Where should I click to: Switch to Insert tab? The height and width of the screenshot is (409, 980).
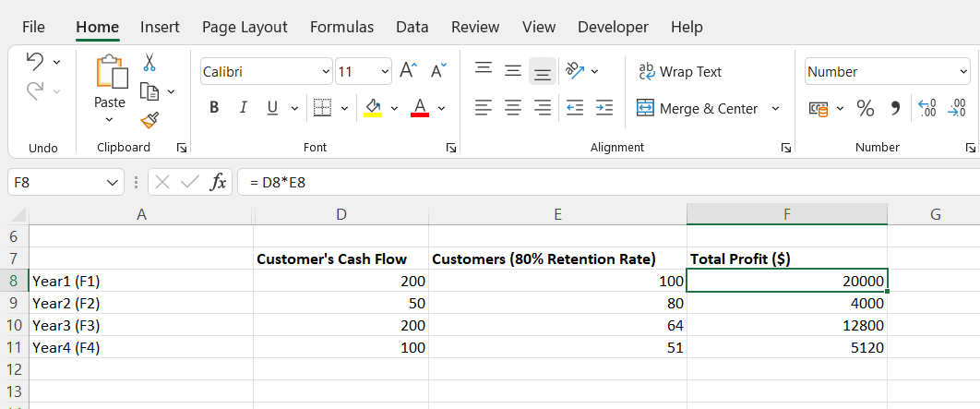point(160,27)
